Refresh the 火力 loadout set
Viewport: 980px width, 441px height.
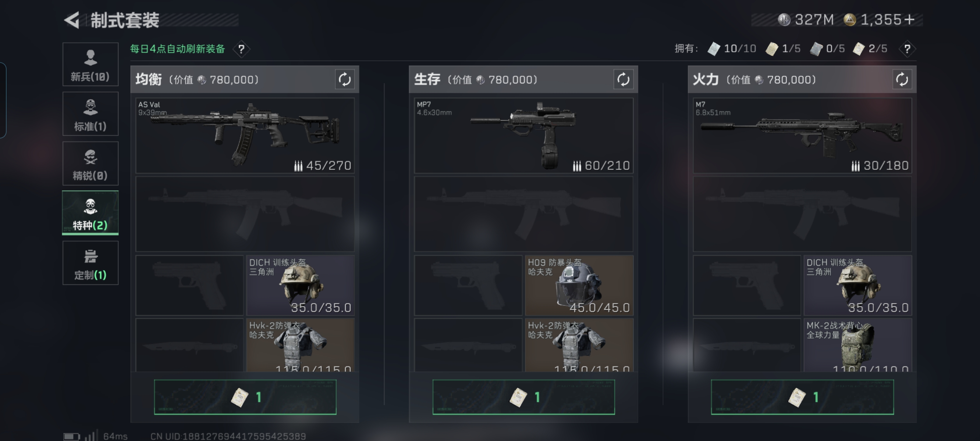(x=902, y=79)
